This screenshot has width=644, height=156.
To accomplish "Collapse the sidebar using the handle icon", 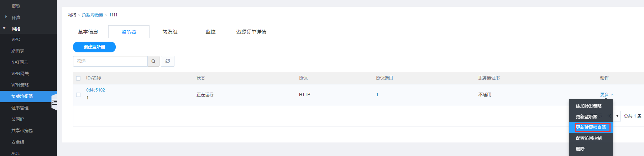I will tap(54, 102).
